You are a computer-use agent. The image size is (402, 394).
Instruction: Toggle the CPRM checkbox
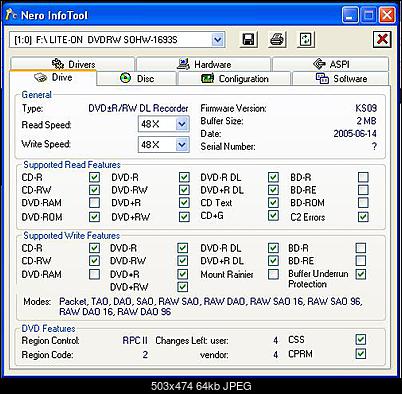pyautogui.click(x=361, y=353)
